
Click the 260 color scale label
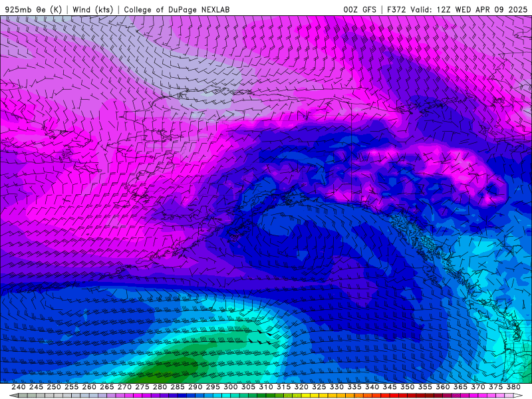[89, 387]
